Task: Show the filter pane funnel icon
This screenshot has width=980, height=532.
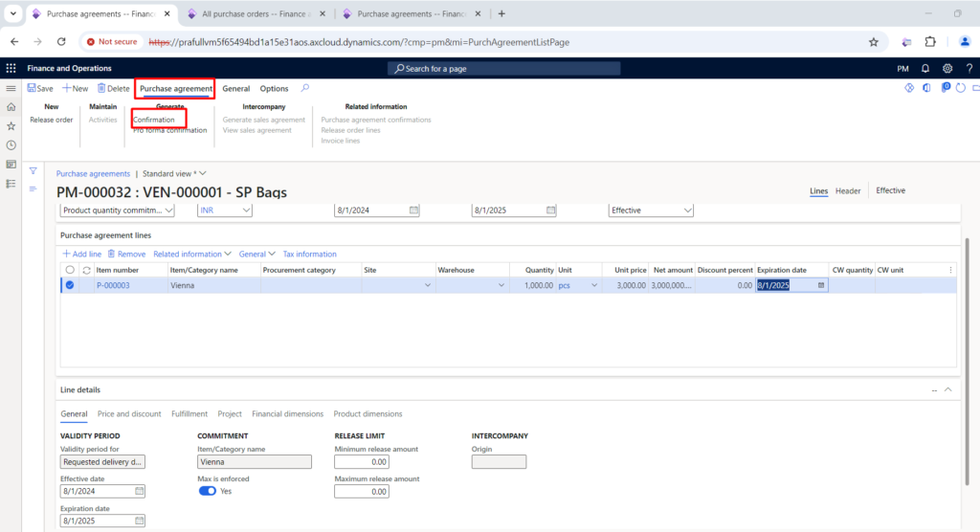Action: pos(33,170)
